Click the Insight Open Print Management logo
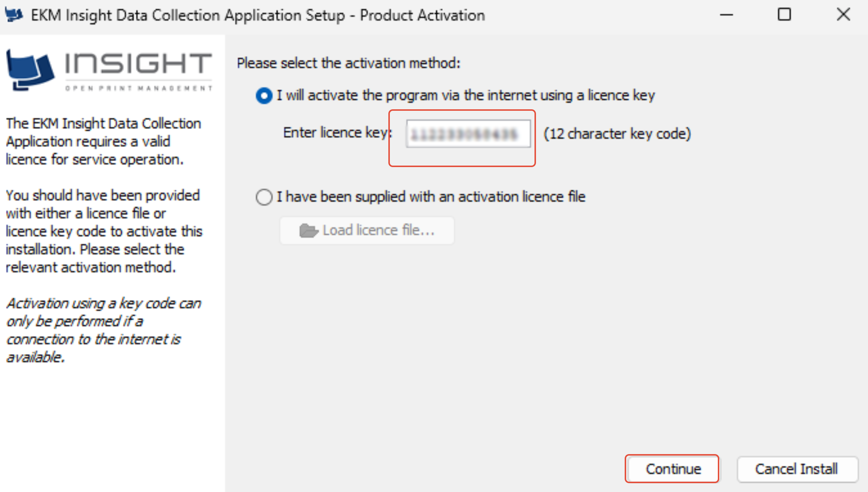Viewport: 868px width, 492px height. (109, 70)
